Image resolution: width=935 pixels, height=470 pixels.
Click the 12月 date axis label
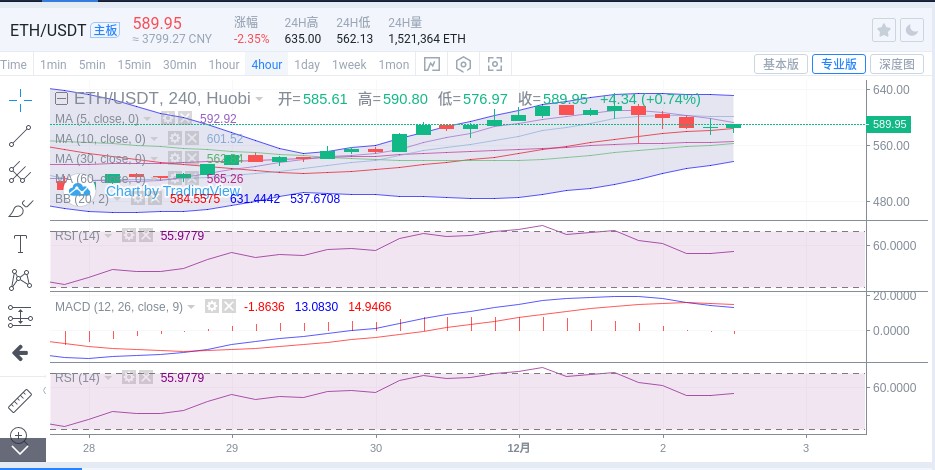point(519,448)
